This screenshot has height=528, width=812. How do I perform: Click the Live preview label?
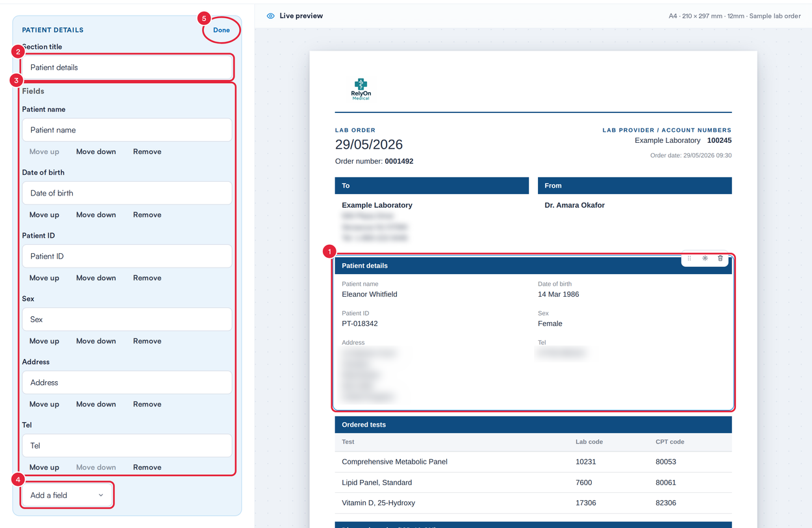click(301, 16)
